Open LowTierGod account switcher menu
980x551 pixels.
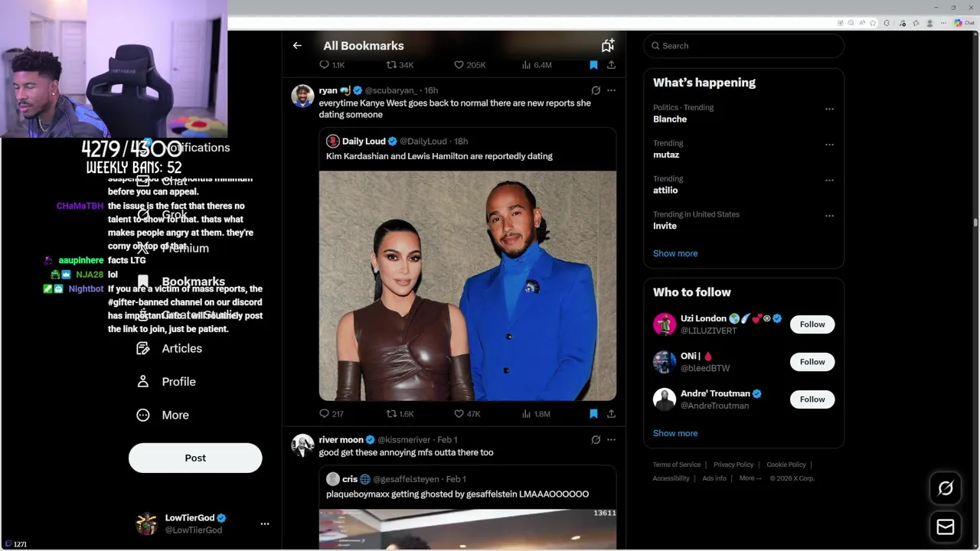point(265,524)
